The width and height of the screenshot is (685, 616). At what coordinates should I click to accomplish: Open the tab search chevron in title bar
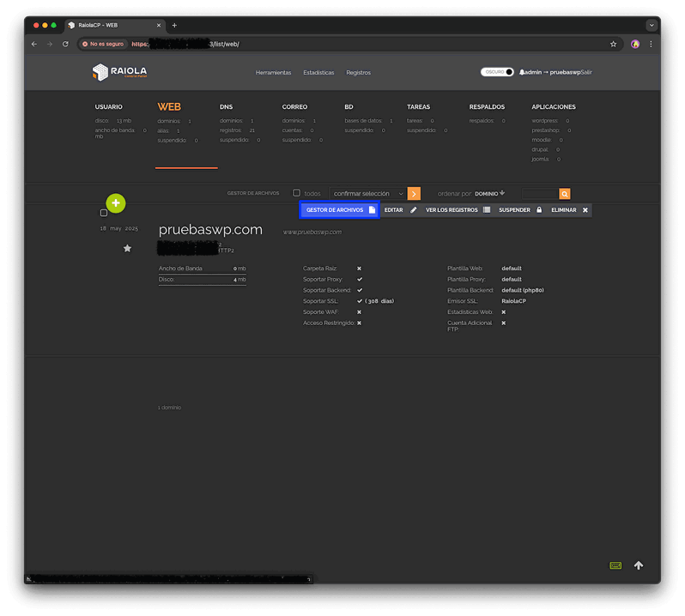651,26
